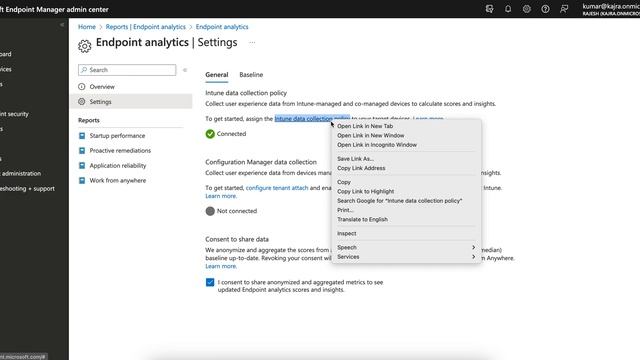This screenshot has height=360, width=640.
Task: Click the Overview info icon
Action: [82, 87]
